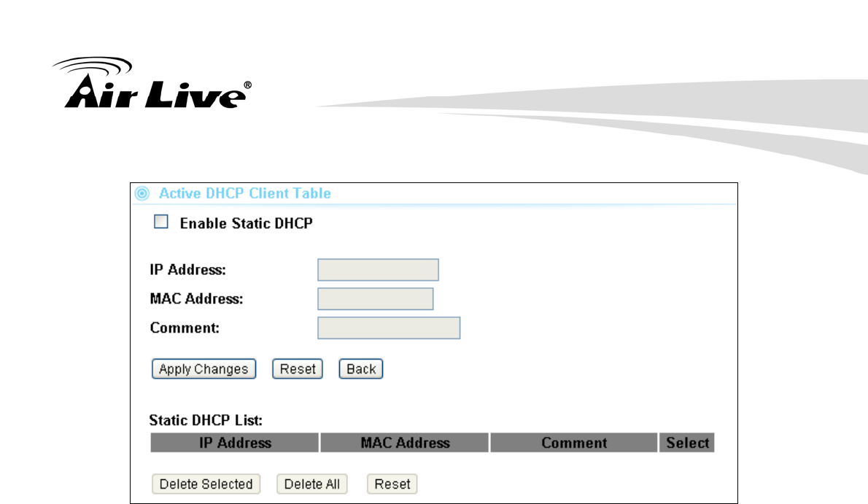The height and width of the screenshot is (504, 868).
Task: Enable the Static DHCP checkbox
Action: (x=161, y=222)
